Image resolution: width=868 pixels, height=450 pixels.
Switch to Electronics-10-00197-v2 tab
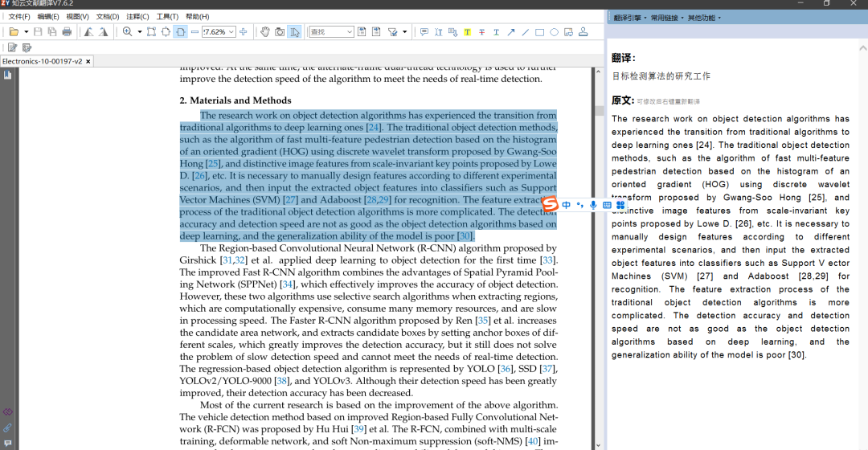pyautogui.click(x=42, y=61)
